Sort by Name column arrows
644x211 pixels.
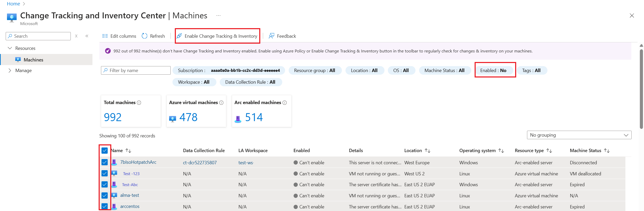tap(128, 151)
